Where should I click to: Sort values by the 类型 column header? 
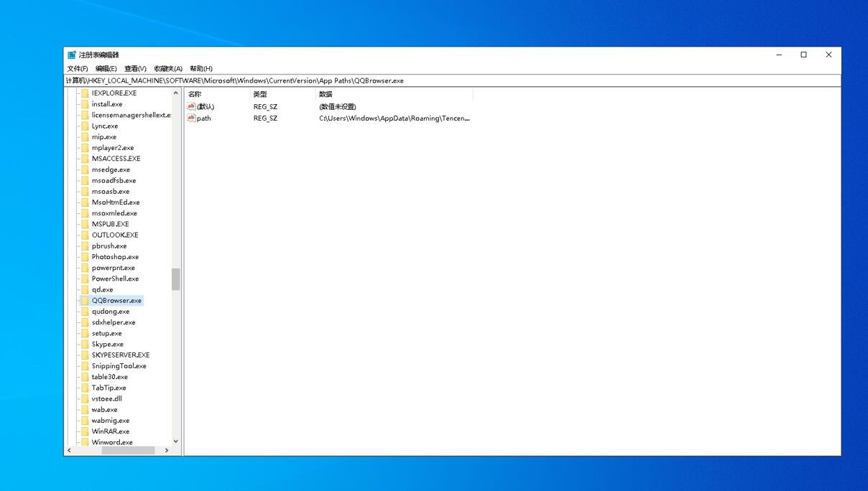[283, 94]
